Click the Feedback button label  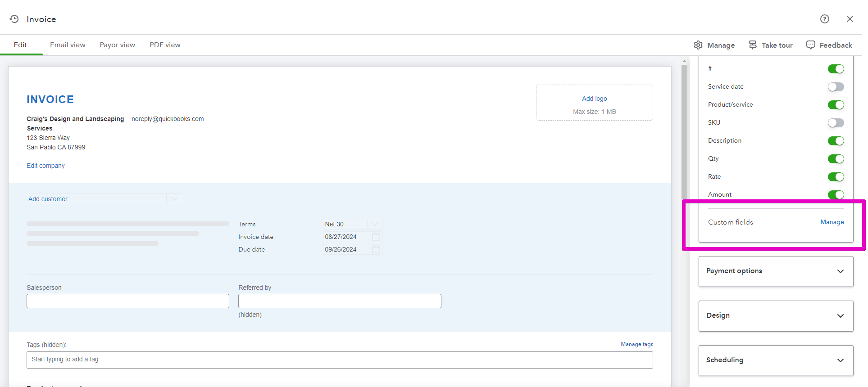click(836, 45)
